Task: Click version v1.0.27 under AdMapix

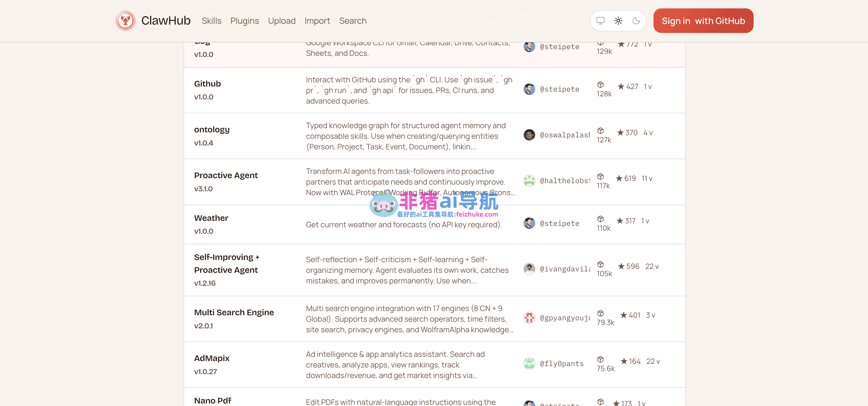Action: (x=205, y=372)
